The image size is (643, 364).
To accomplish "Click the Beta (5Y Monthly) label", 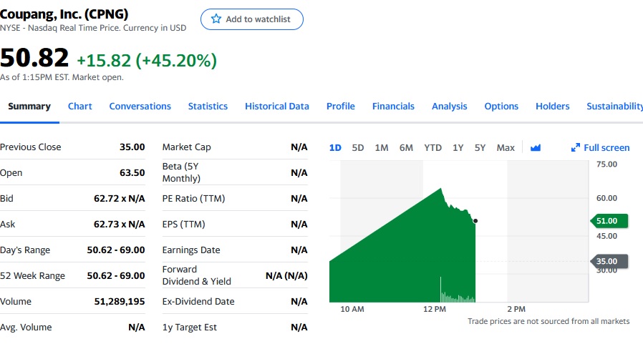I will [x=181, y=172].
